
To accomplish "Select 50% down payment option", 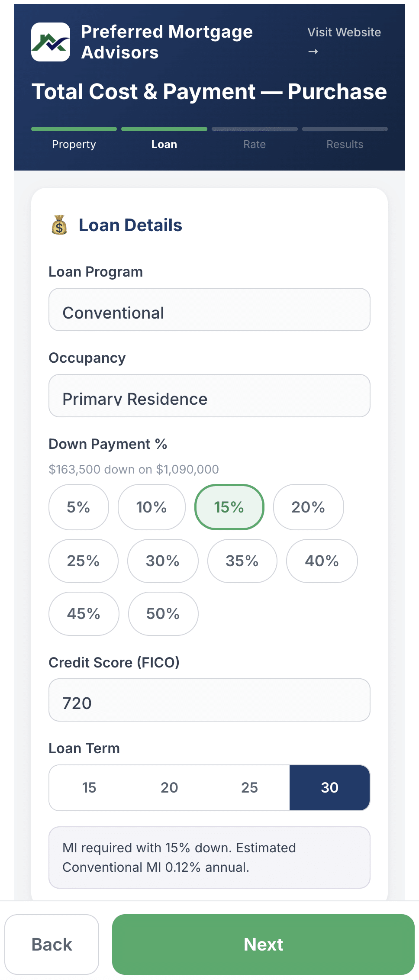I will 163,614.
